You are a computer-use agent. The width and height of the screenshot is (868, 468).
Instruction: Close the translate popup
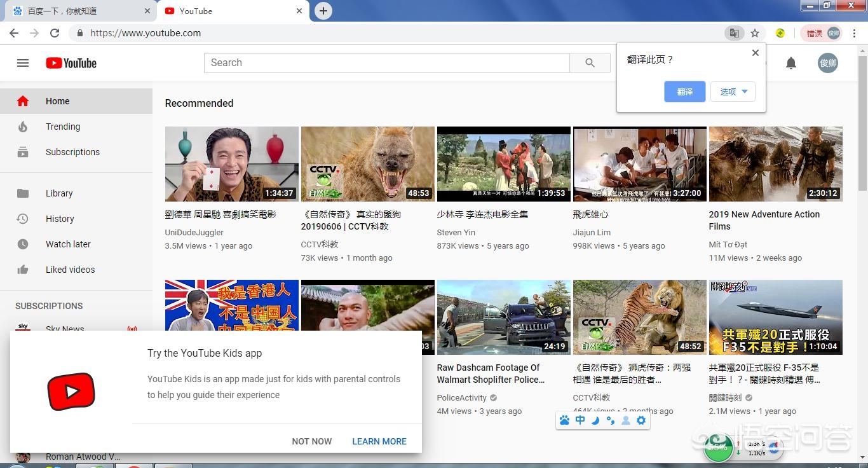[756, 53]
